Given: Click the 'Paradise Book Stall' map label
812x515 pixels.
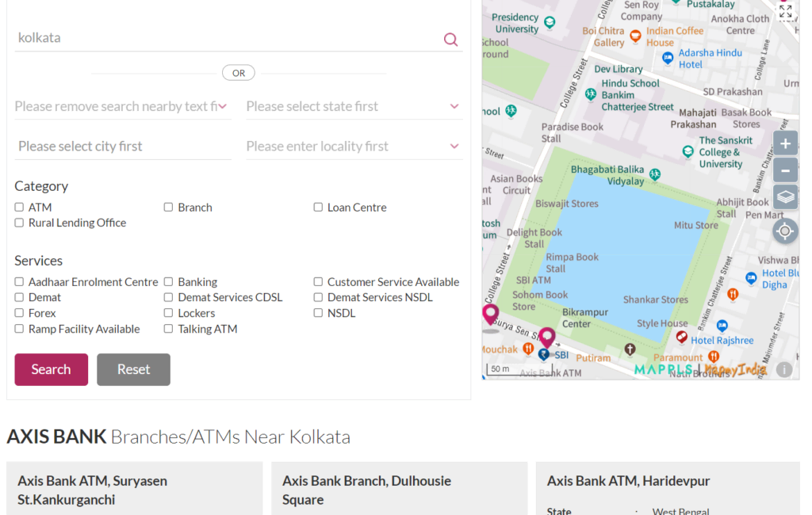Looking at the screenshot, I should click(x=573, y=132).
